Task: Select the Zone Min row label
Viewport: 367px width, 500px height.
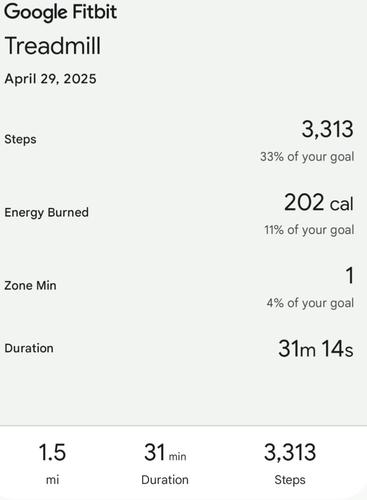Action: [30, 286]
